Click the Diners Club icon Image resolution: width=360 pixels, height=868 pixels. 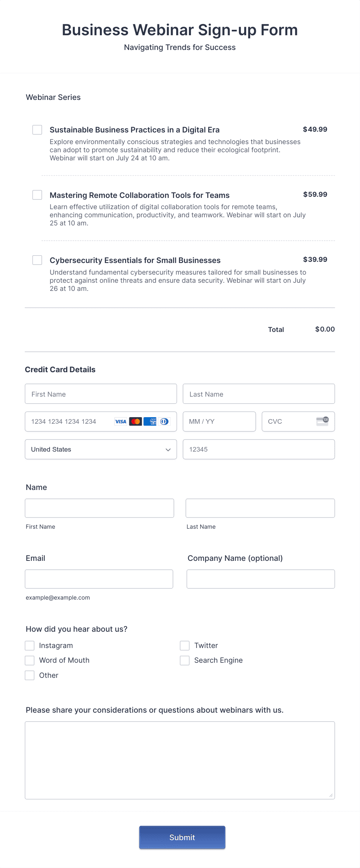coord(165,421)
